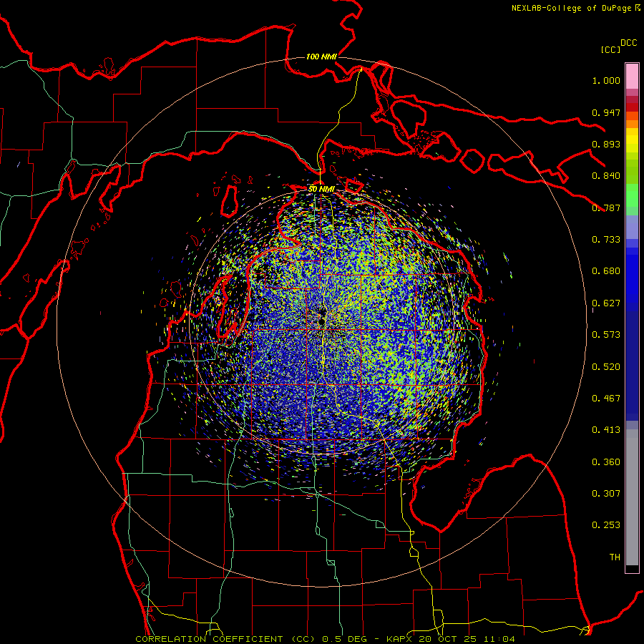644x644 pixels.
Task: Click the 0.733 legend value
Action: (x=606, y=240)
